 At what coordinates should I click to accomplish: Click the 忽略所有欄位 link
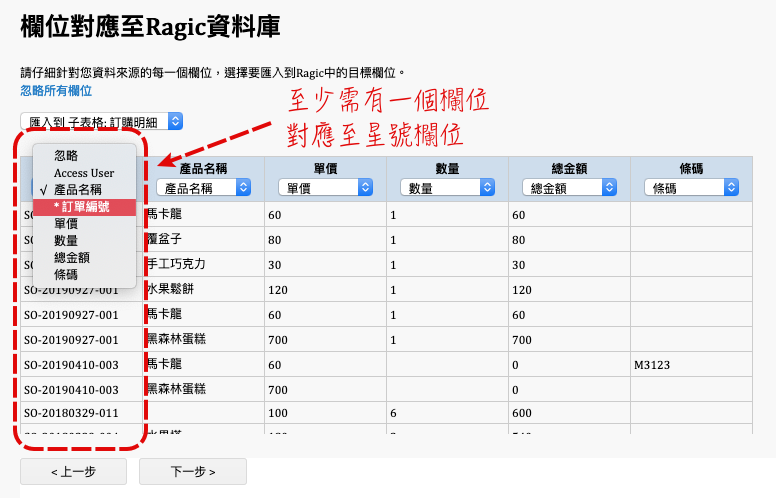pos(56,91)
